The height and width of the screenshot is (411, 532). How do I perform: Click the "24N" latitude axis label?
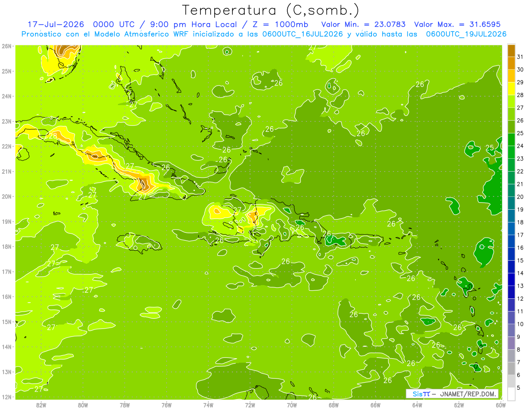point(6,96)
